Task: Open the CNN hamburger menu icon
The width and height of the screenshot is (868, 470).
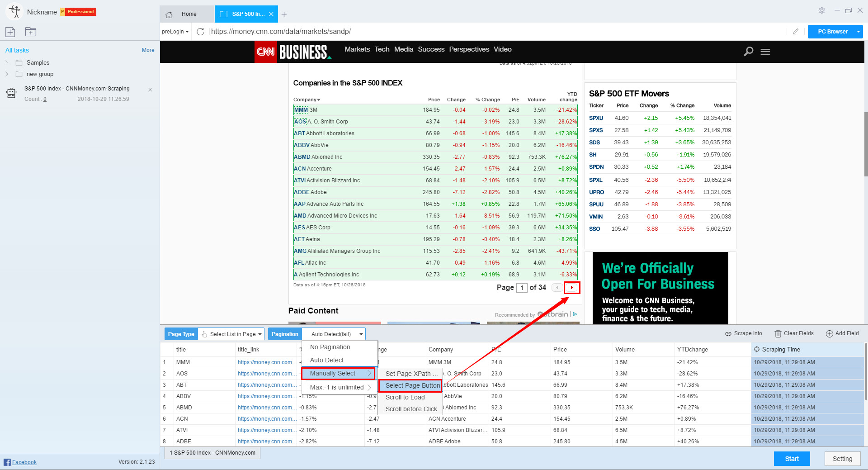Action: [x=765, y=52]
